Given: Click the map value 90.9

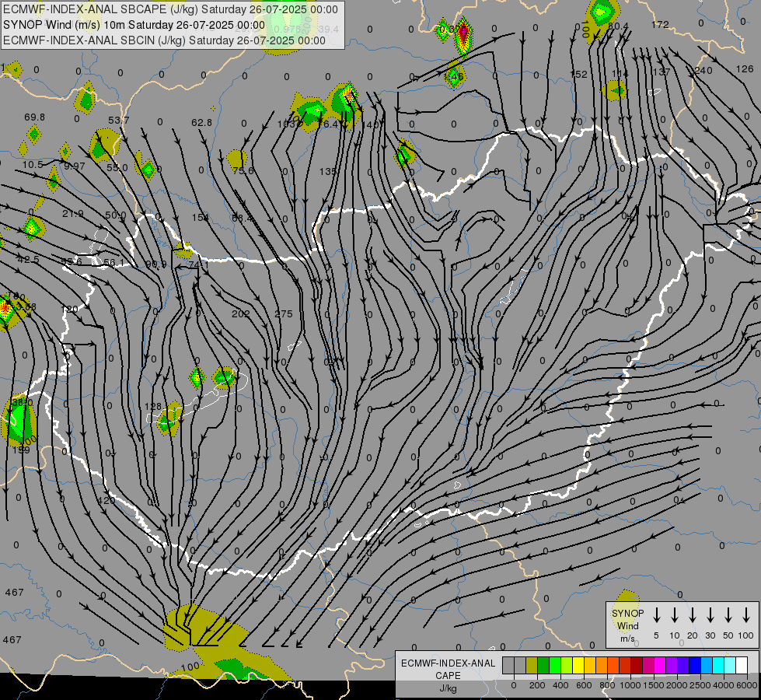Looking at the screenshot, I should [155, 264].
